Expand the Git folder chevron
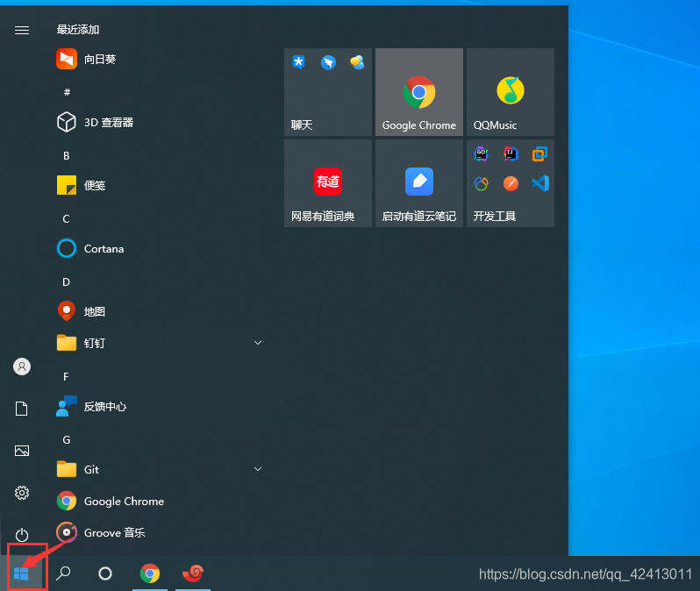Screen dimensions: 700x591 [x=258, y=469]
